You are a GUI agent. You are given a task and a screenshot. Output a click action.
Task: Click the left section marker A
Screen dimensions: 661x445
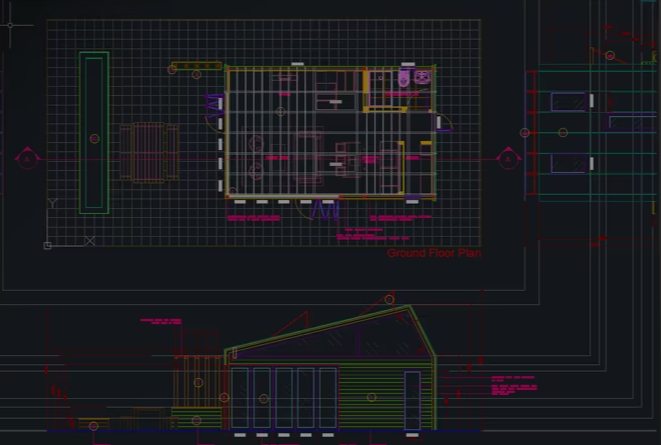[x=26, y=158]
